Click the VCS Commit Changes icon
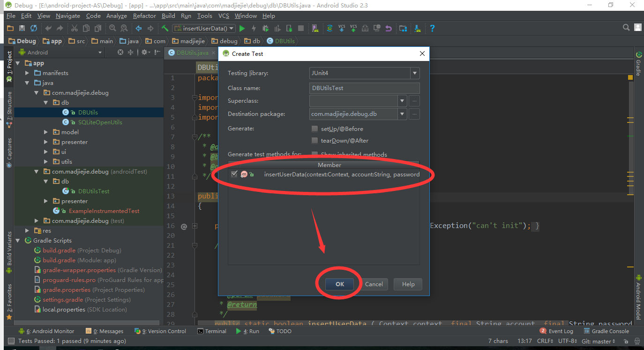Image resolution: width=644 pixels, height=350 pixels. pyautogui.click(x=353, y=28)
